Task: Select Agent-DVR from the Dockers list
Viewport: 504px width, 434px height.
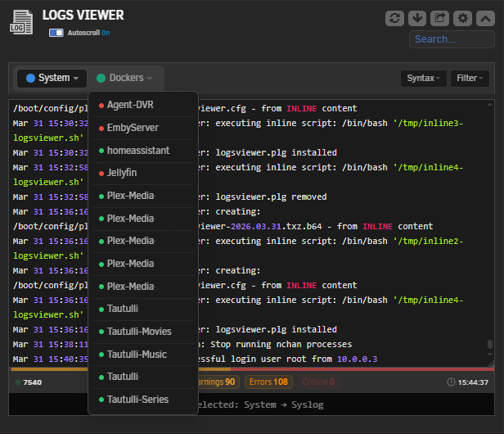Action: [143, 105]
